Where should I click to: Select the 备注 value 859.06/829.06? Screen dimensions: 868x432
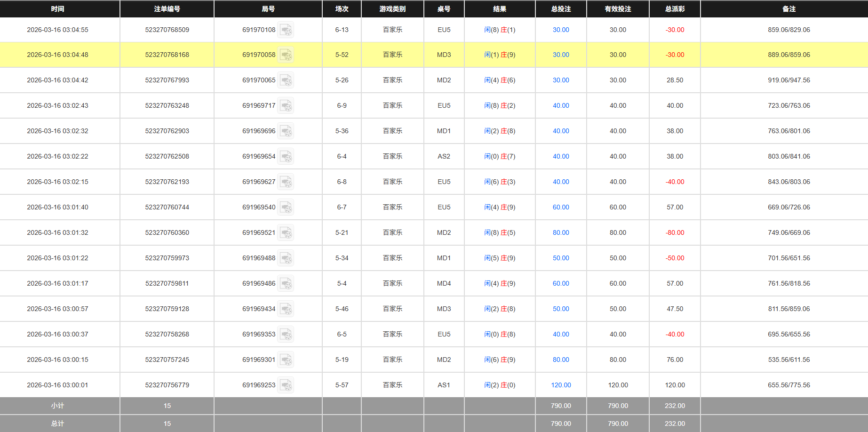tap(788, 30)
